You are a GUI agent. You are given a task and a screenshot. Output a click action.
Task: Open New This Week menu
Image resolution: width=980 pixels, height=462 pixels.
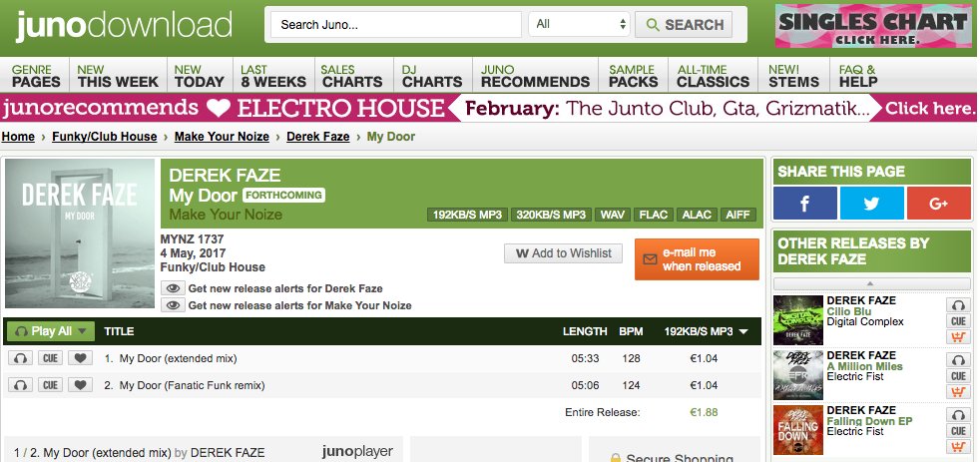[118, 76]
